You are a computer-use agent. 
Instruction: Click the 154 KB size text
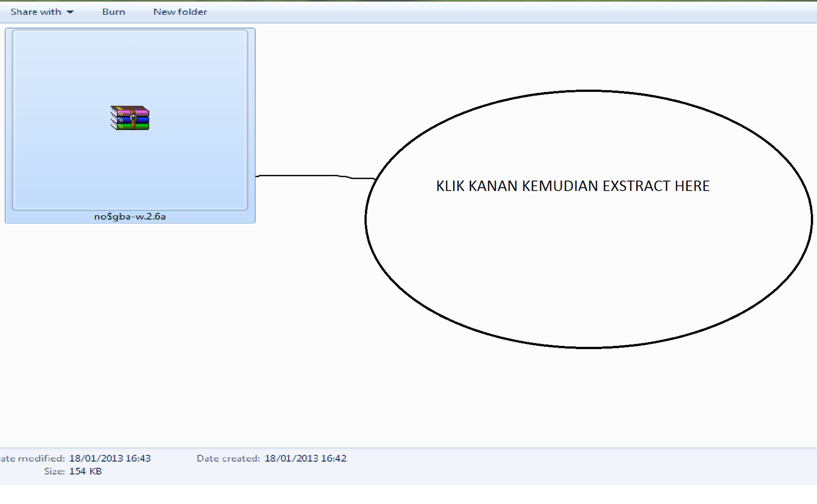click(x=85, y=471)
